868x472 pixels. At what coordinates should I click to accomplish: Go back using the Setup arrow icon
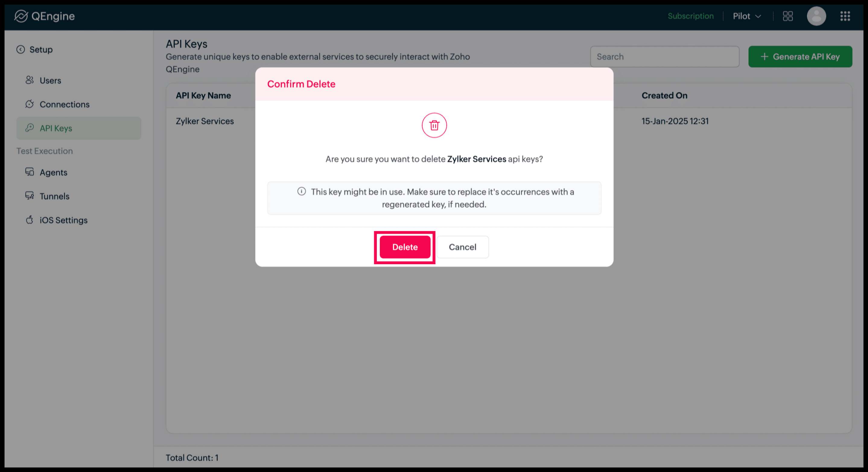21,49
